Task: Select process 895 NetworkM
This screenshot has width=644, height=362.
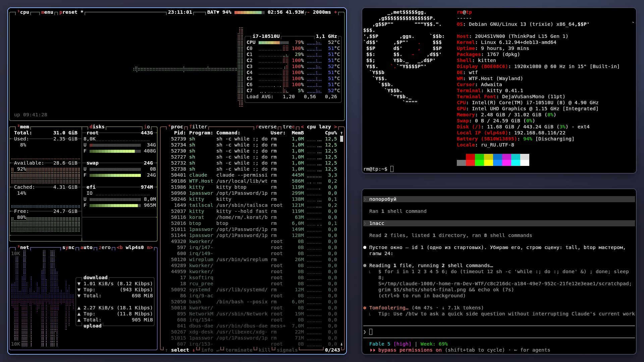Action: (254, 314)
